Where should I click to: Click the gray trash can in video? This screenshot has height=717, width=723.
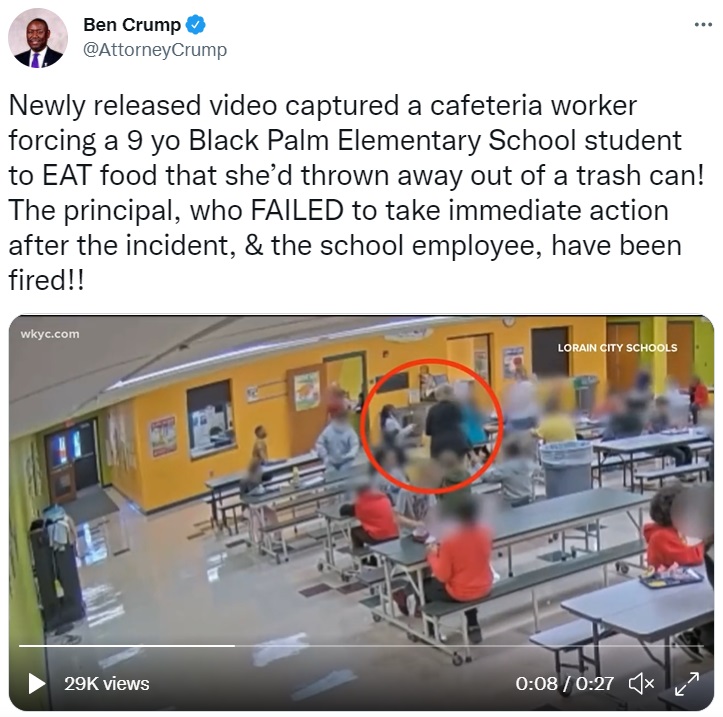click(x=566, y=468)
